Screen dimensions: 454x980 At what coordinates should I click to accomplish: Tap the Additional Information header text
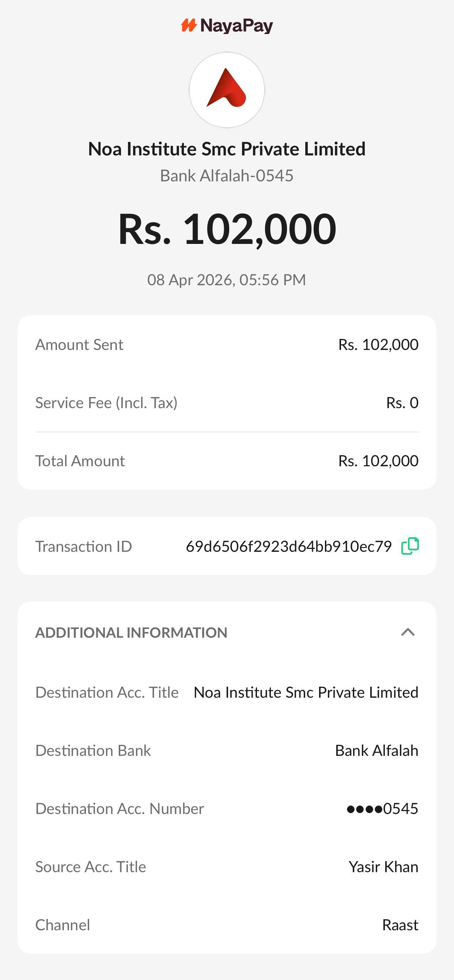click(131, 633)
